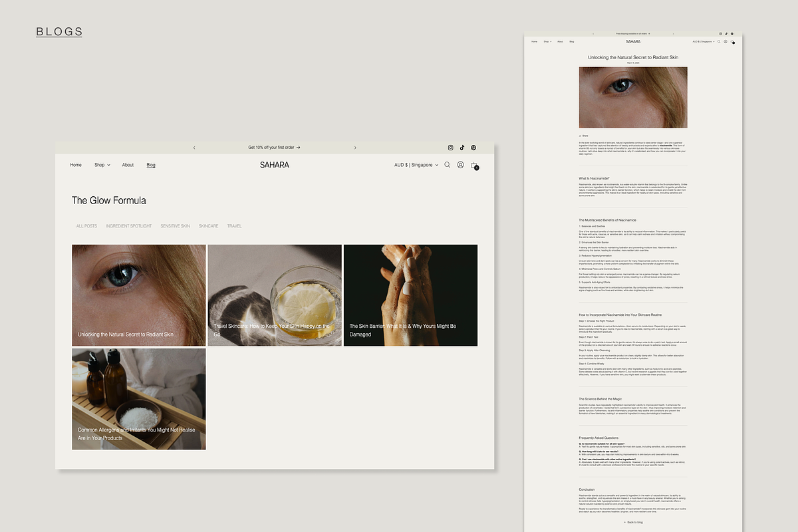798x532 pixels.
Task: Open account icon on The Glow Formula page
Action: (x=460, y=165)
